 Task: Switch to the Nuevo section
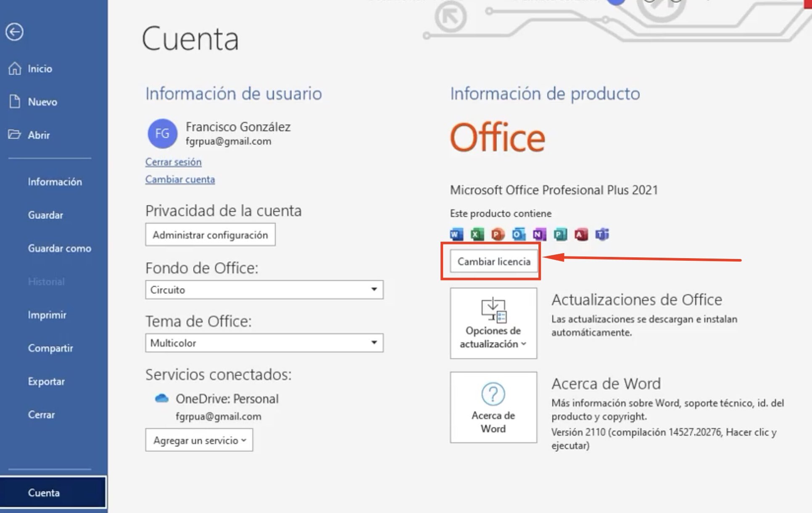[42, 102]
